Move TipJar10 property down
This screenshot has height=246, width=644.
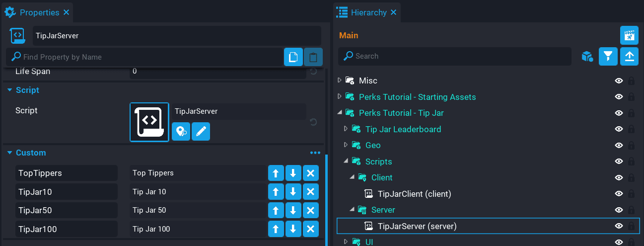tap(293, 192)
